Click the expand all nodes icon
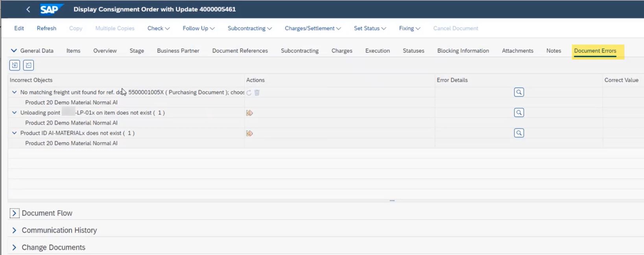 (15, 65)
